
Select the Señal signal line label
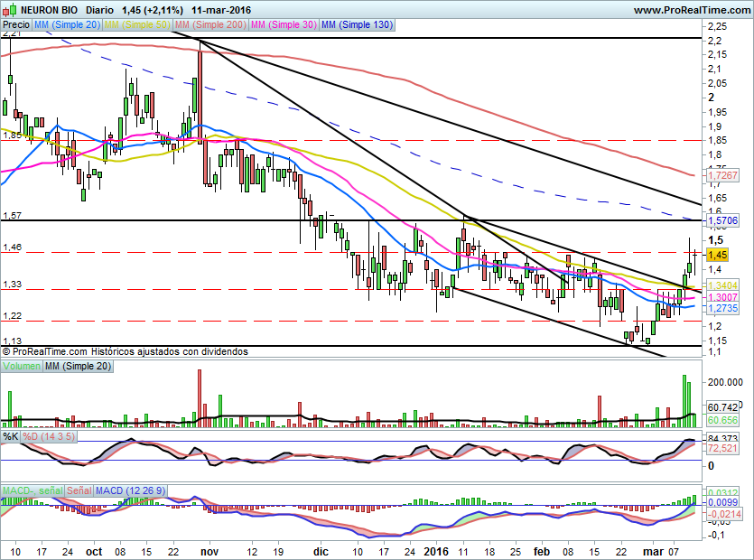pyautogui.click(x=77, y=490)
